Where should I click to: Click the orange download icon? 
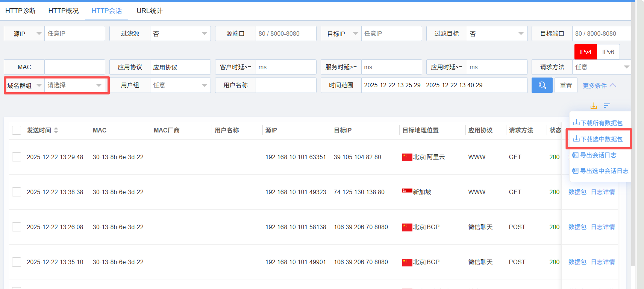click(x=594, y=106)
